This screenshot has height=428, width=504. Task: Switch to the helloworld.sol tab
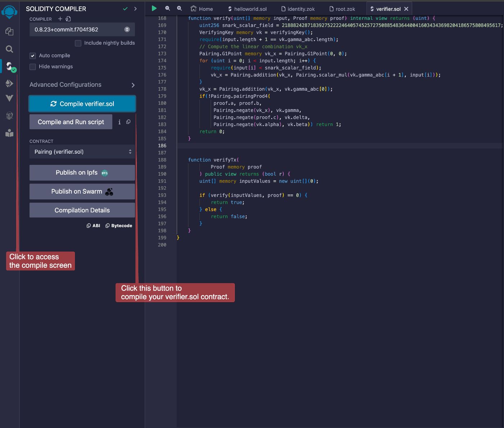click(x=250, y=9)
